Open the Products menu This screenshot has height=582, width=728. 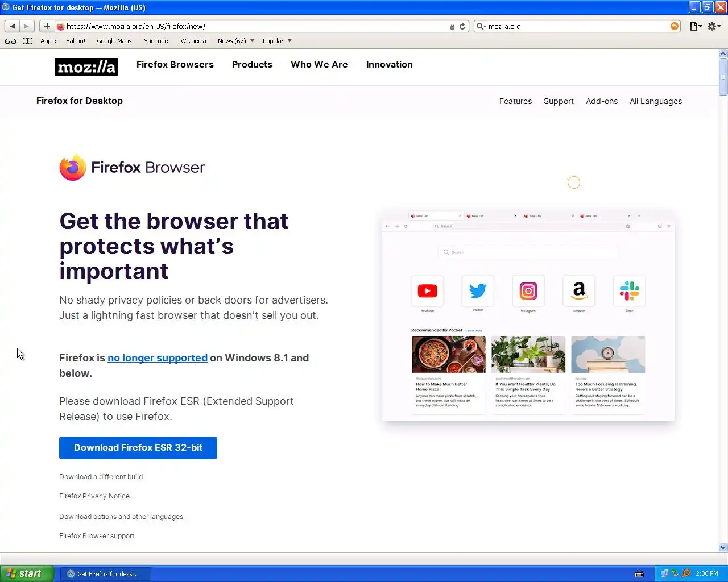[252, 64]
